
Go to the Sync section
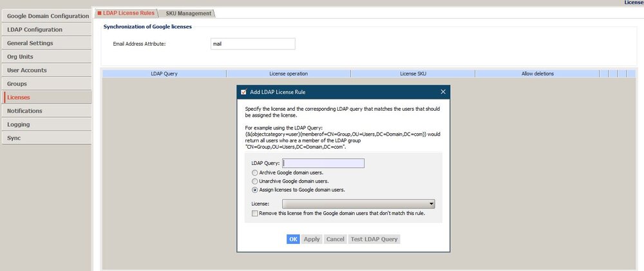[x=46, y=138]
